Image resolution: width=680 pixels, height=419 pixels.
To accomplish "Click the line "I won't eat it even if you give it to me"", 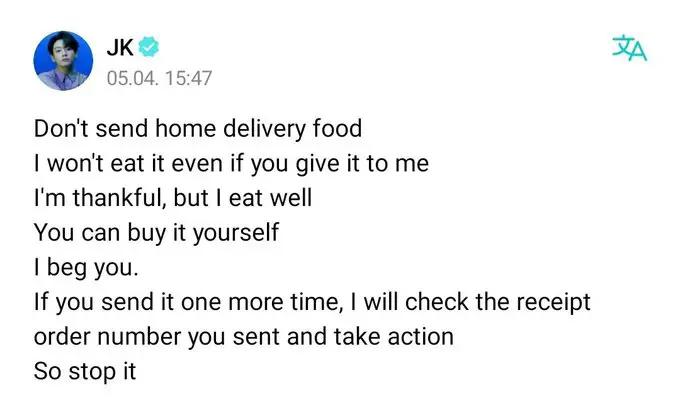I will (231, 164).
